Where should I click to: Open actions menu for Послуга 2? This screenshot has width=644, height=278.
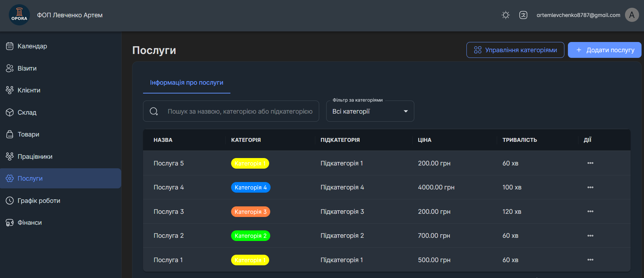click(x=590, y=236)
